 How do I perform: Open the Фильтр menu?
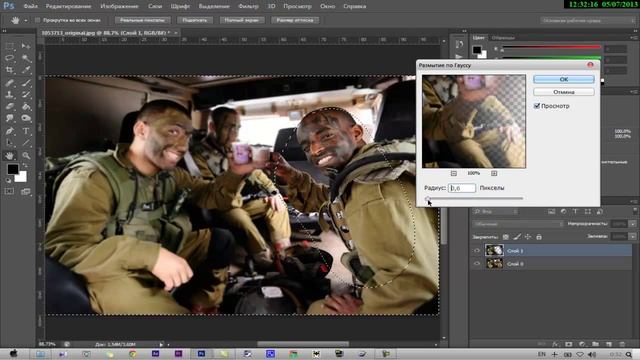[x=248, y=6]
